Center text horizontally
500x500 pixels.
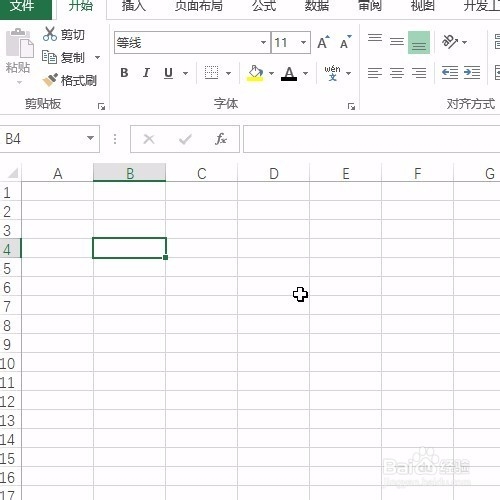tap(397, 73)
